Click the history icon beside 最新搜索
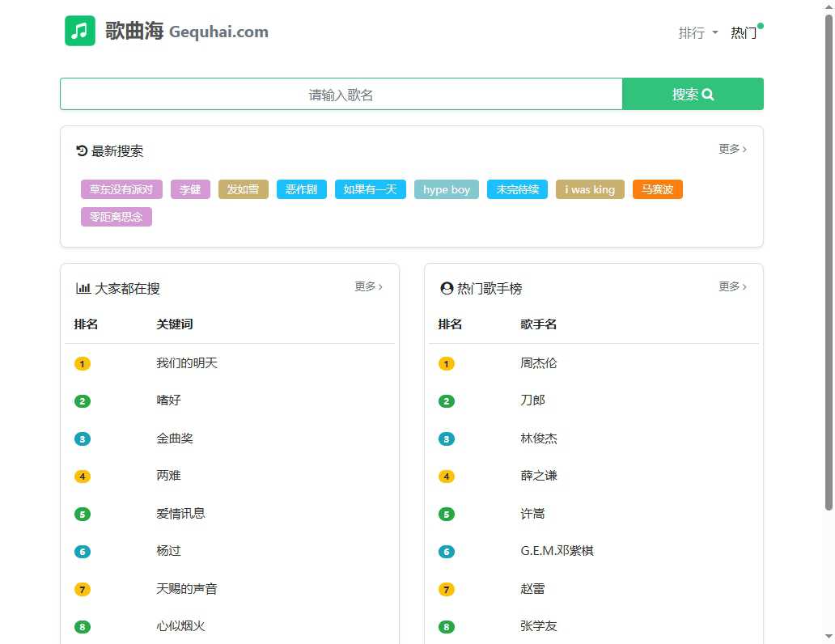Image resolution: width=835 pixels, height=644 pixels. tap(81, 150)
